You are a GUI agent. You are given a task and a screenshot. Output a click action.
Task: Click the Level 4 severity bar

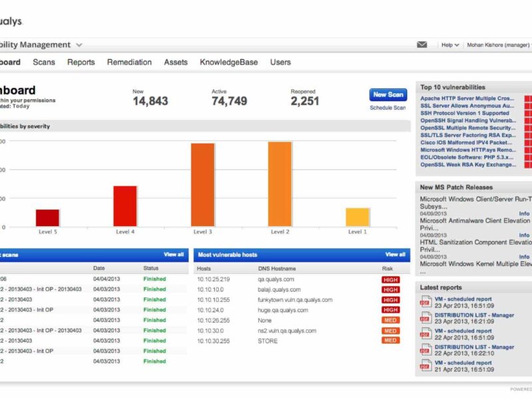pos(125,206)
